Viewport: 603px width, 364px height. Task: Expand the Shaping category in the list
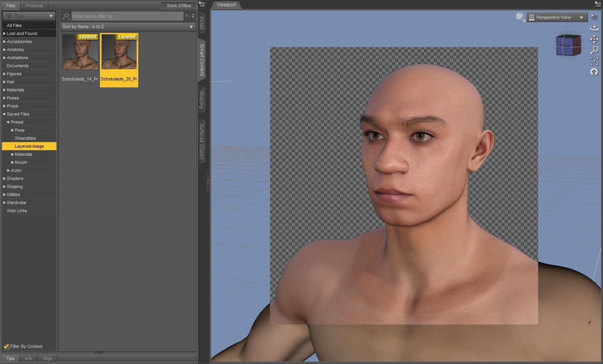(x=4, y=186)
